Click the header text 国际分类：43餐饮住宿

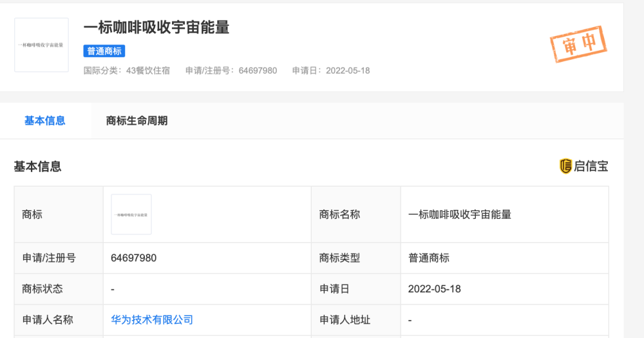pyautogui.click(x=127, y=71)
